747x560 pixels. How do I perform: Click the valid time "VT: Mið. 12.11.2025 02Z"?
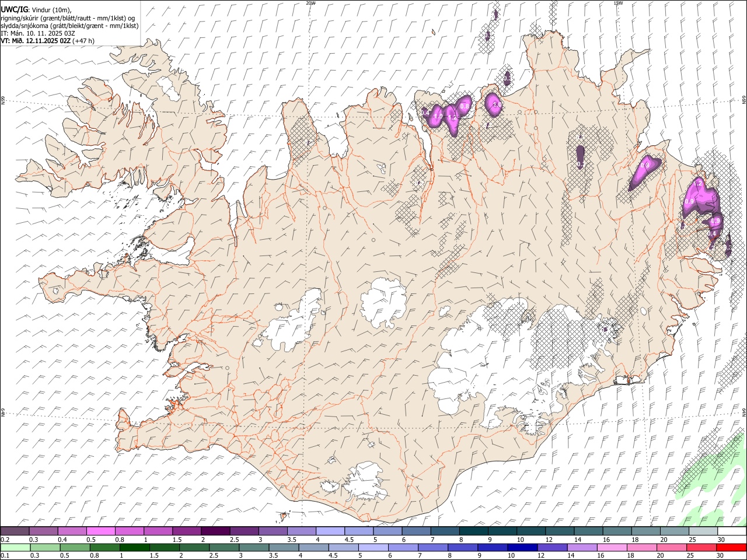coord(36,41)
